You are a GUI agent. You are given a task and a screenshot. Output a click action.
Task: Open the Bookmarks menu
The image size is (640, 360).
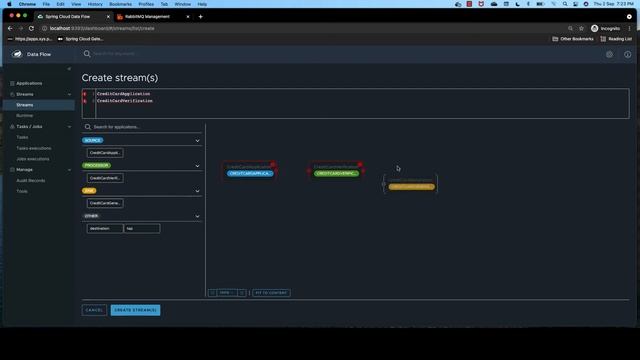pos(120,4)
